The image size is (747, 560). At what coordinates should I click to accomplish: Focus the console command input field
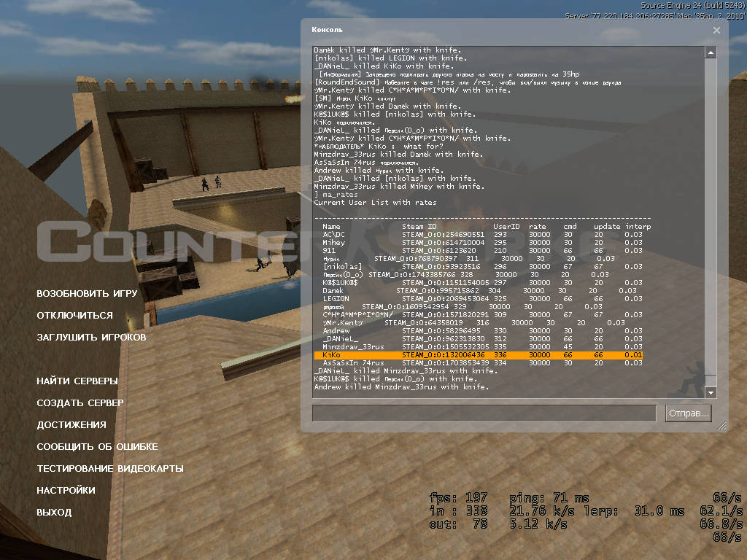click(x=484, y=413)
